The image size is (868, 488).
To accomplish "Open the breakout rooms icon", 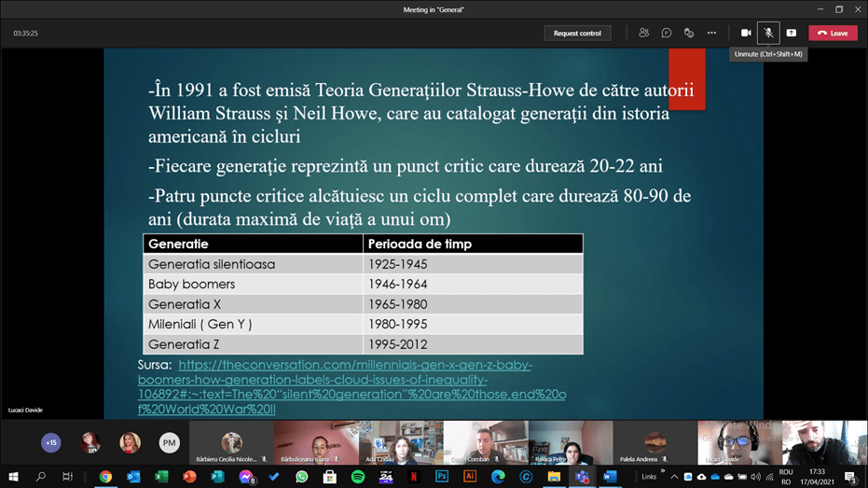I will pos(689,33).
